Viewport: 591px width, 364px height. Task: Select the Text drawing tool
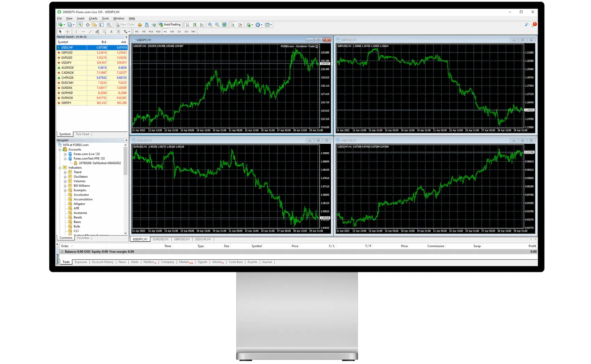pos(111,32)
